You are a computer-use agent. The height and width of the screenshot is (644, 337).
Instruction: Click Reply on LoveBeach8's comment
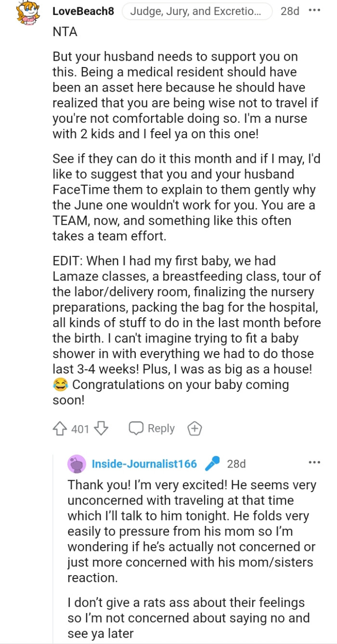click(x=161, y=428)
